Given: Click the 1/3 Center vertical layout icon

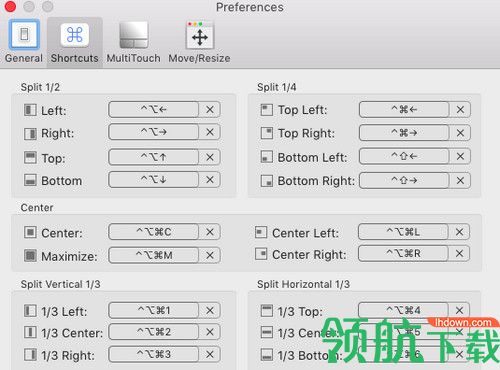Looking at the screenshot, I should point(30,332).
